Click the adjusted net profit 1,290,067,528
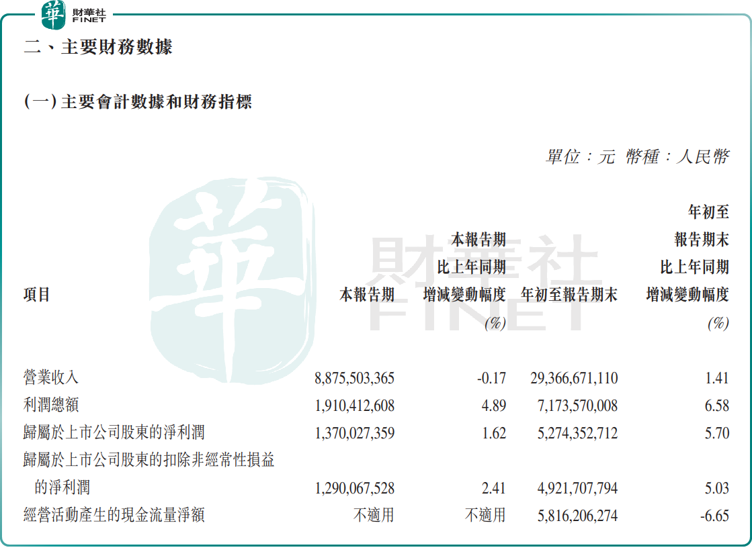Viewport: 752px width, 560px height. [x=354, y=488]
